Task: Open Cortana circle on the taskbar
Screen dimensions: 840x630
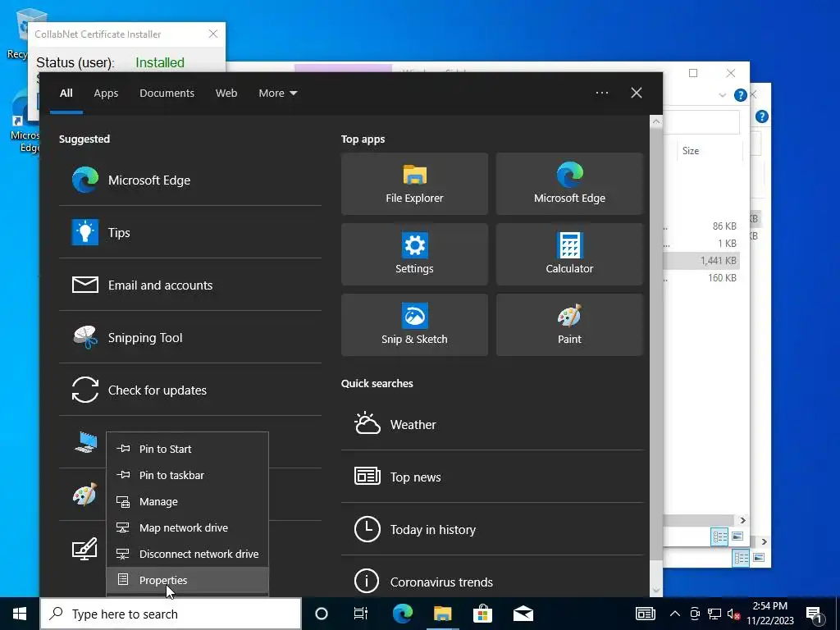Action: tap(322, 614)
